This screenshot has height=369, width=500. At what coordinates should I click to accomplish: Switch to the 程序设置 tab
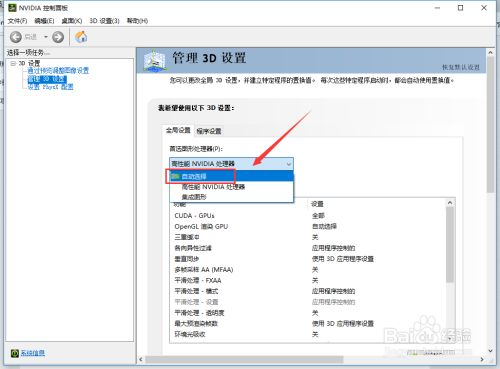coord(209,131)
